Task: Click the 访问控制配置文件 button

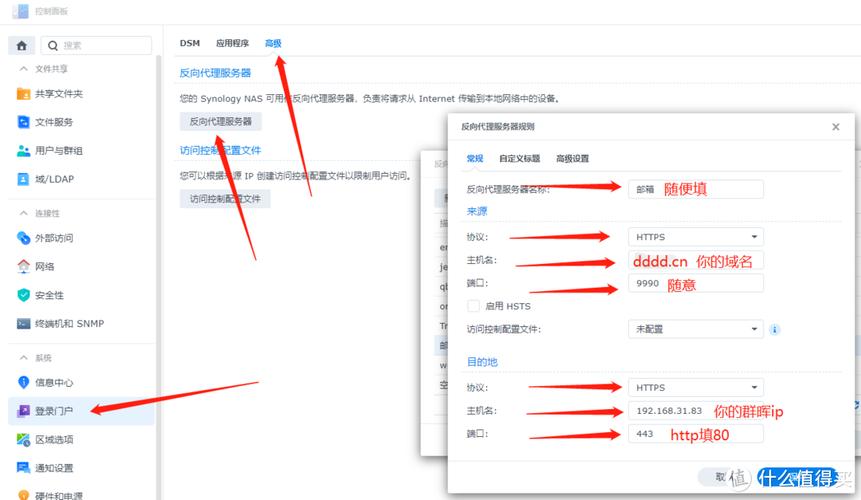Action: pyautogui.click(x=225, y=199)
